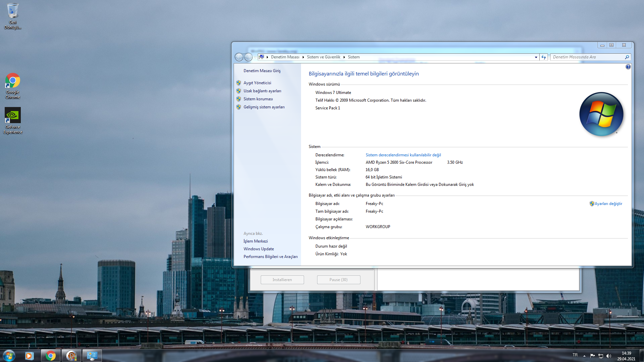Open Performans Bilgileri ve Araçları
The height and width of the screenshot is (362, 644).
(270, 257)
